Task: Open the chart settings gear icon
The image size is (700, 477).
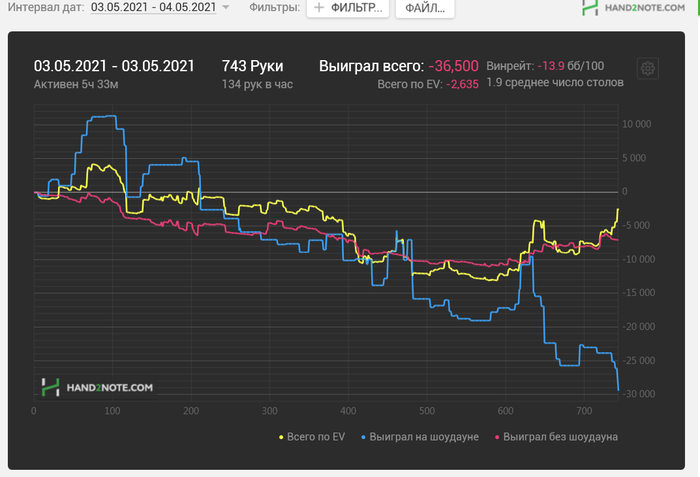Action: click(x=647, y=68)
